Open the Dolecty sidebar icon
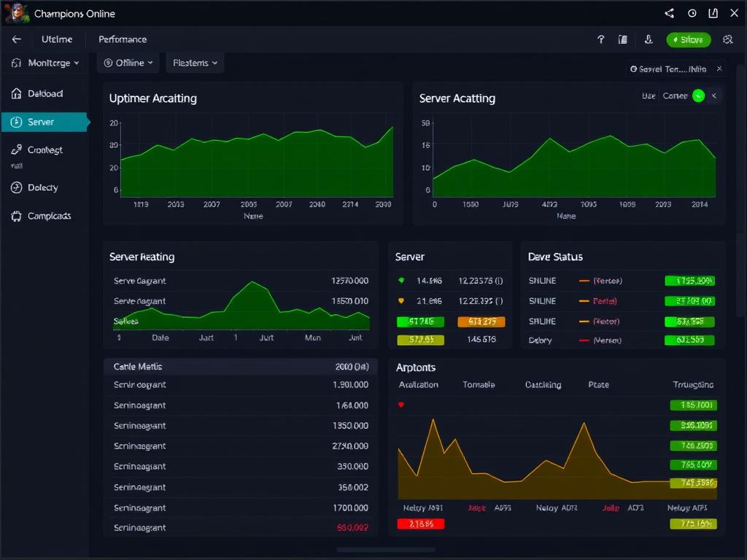Image resolution: width=747 pixels, height=560 pixels. pos(16,187)
